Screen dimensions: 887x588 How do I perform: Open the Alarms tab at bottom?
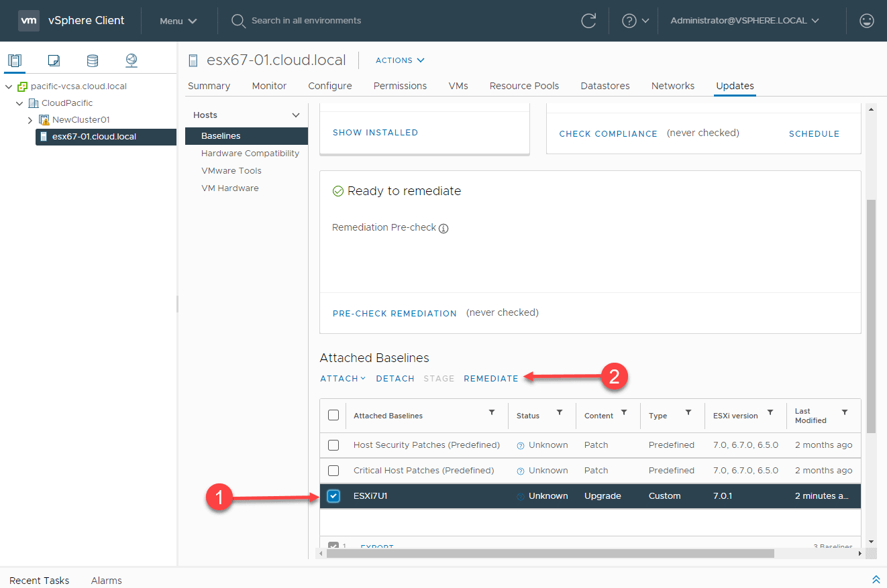[x=107, y=580]
